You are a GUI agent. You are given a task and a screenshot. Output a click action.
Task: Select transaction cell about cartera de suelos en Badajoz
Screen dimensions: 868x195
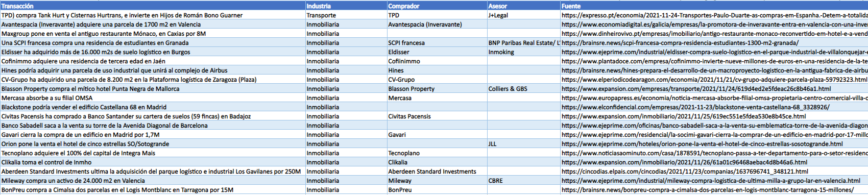click(x=153, y=116)
